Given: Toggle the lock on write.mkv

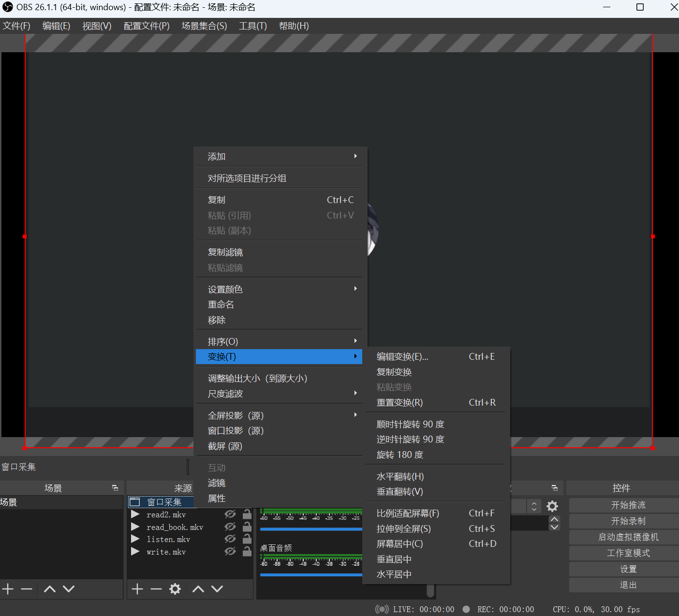Looking at the screenshot, I should coord(247,551).
